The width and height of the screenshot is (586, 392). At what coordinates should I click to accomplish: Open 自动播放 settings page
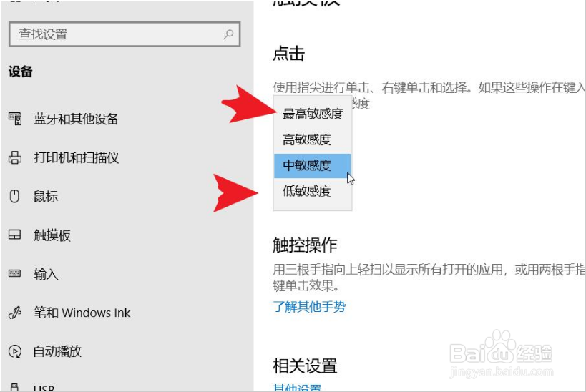coord(57,351)
